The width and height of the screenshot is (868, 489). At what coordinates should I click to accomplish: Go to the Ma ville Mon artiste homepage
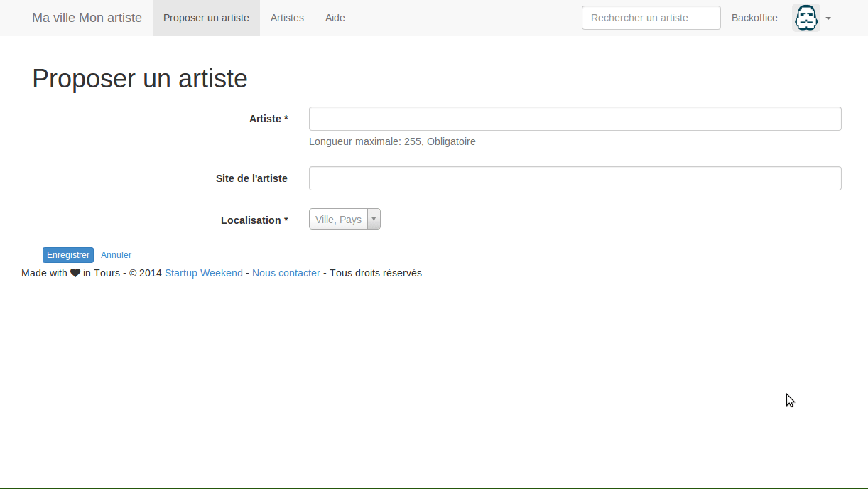click(x=87, y=18)
